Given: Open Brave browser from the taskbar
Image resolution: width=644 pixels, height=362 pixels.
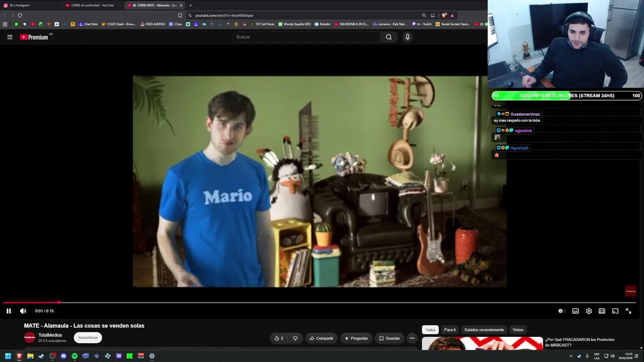Looking at the screenshot, I should pos(19,356).
